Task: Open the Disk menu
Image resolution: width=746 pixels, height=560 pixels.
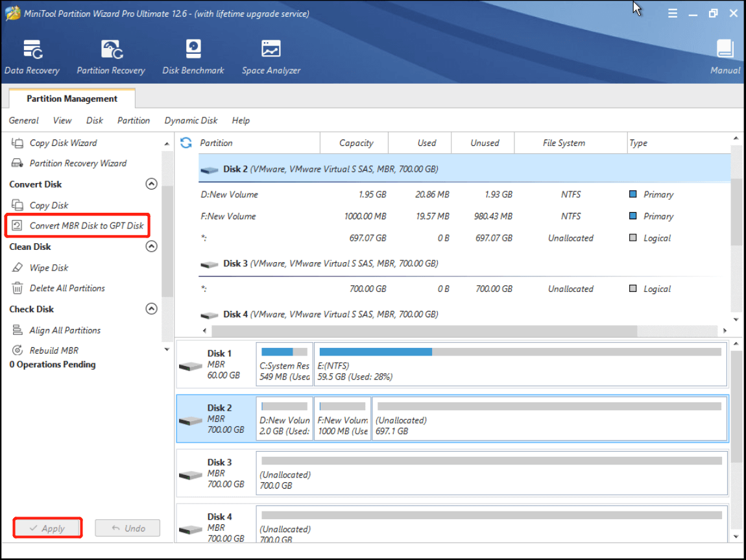Action: pyautogui.click(x=94, y=121)
